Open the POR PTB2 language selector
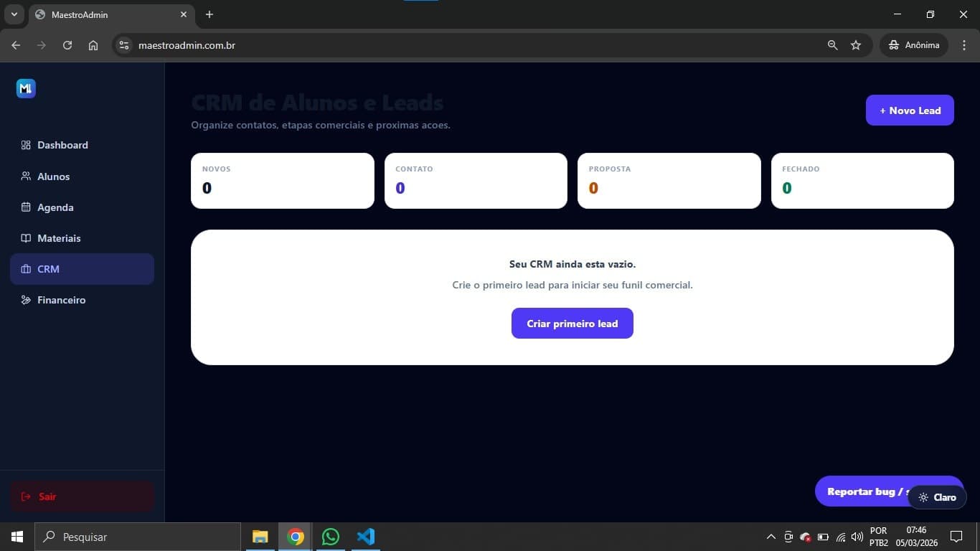This screenshot has height=551, width=980. pos(878,536)
